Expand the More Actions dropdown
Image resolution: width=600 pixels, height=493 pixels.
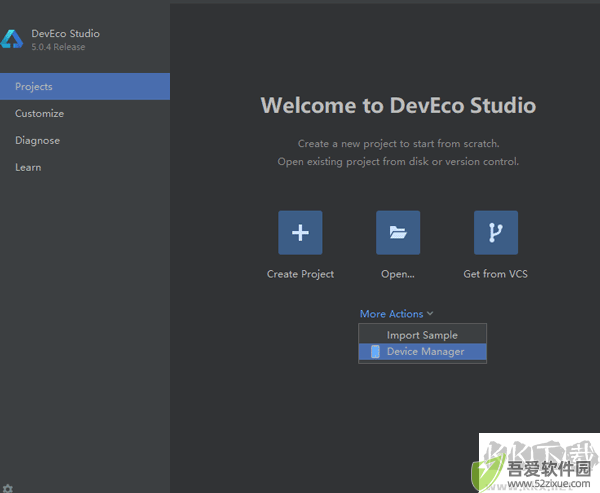click(x=396, y=314)
